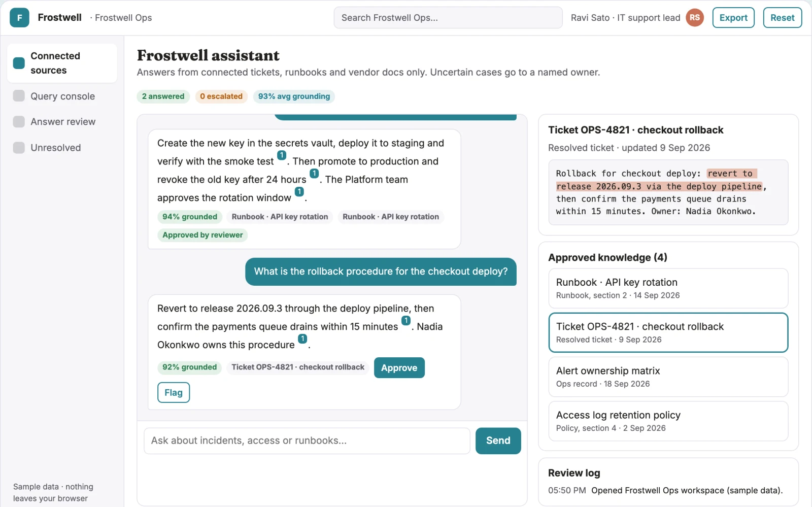Select the Runbook API key rotation knowledge card
Screen dimensions: 812x507
pyautogui.click(x=668, y=288)
